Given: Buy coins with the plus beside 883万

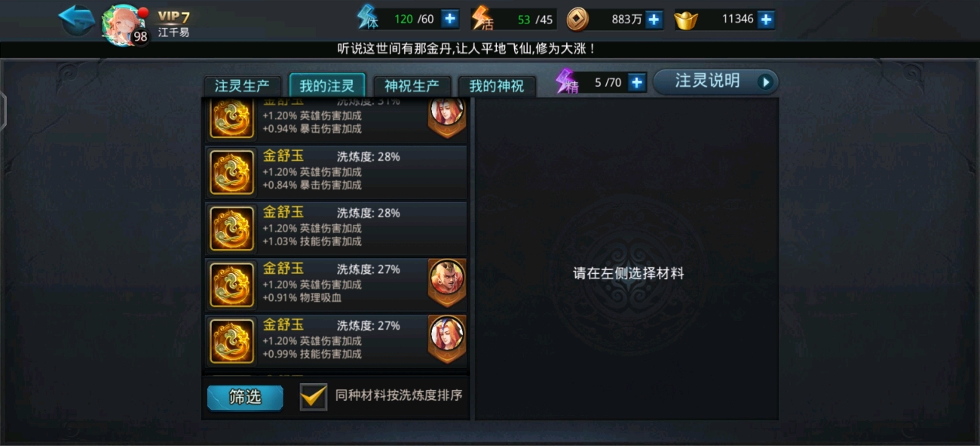Looking at the screenshot, I should tap(654, 19).
